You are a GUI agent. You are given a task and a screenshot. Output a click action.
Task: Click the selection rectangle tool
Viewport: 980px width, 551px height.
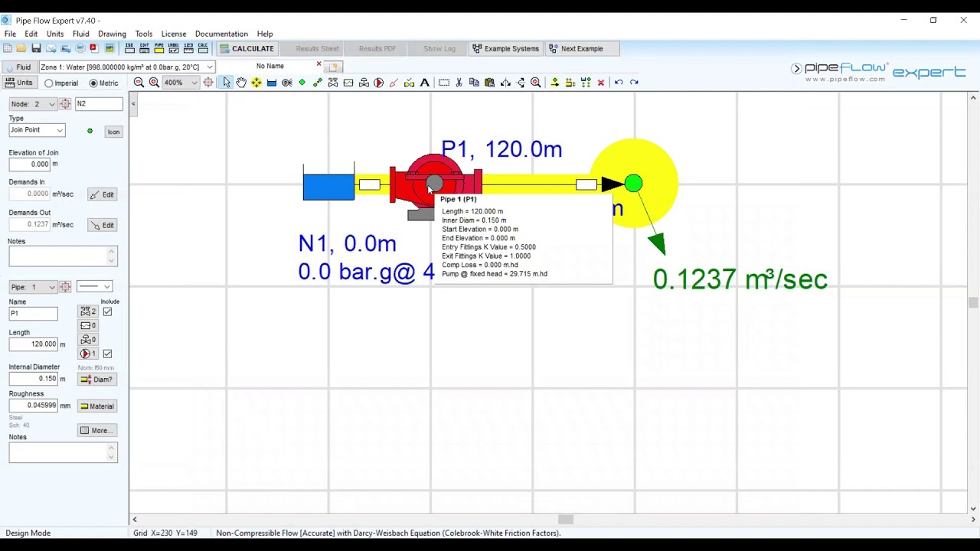point(443,83)
